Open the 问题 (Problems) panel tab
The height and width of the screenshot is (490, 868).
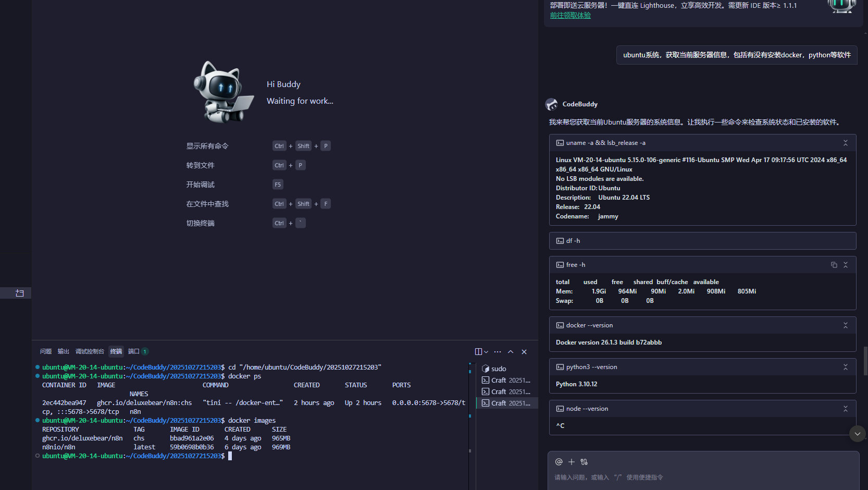coord(46,351)
